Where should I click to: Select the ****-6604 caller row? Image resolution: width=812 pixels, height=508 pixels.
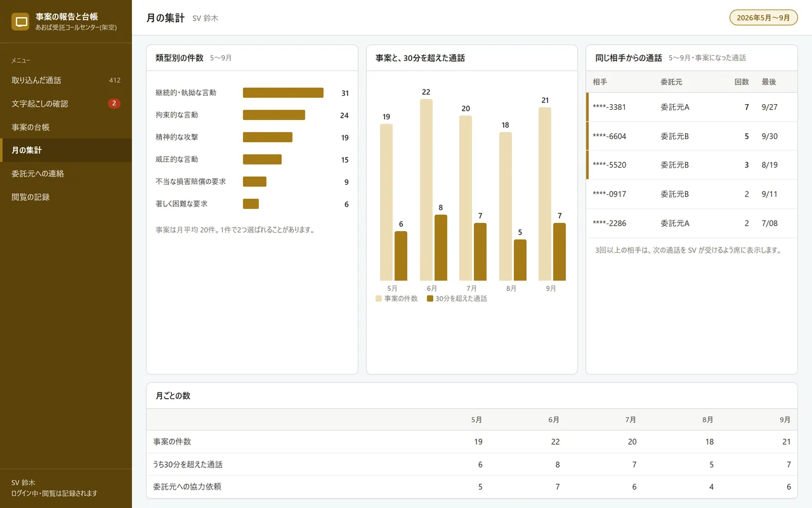pos(691,137)
